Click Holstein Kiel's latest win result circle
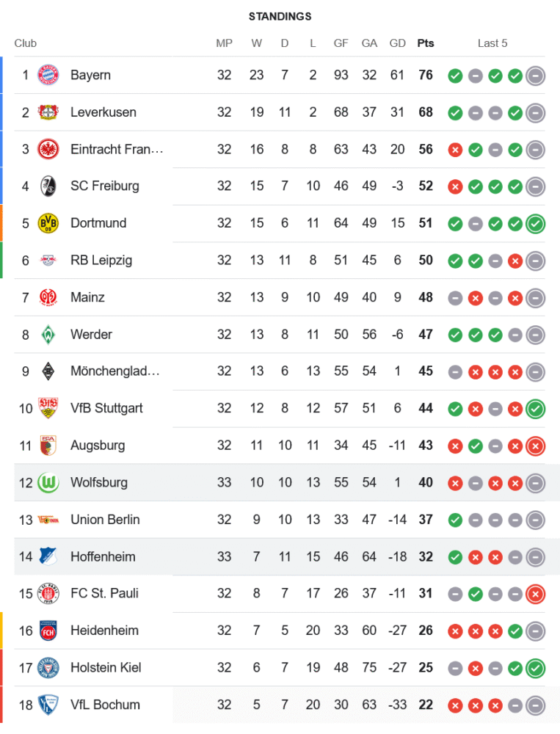The width and height of the screenshot is (560, 734). click(535, 668)
